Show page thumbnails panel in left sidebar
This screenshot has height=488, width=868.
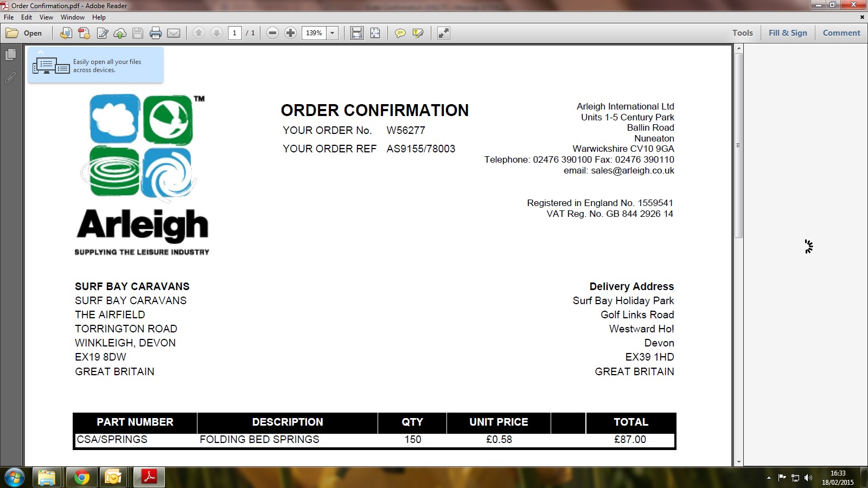click(10, 55)
